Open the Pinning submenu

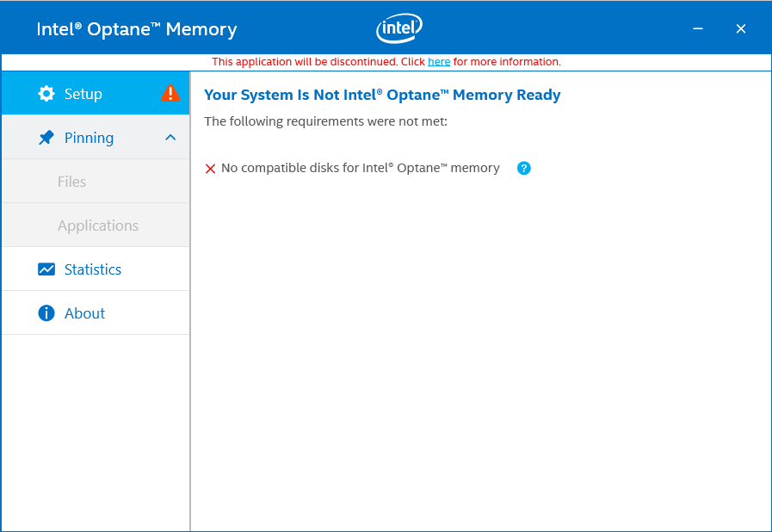pyautogui.click(x=89, y=138)
